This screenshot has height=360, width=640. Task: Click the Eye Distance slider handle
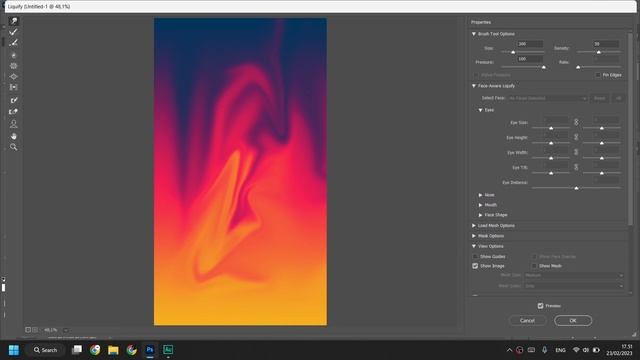[x=576, y=188]
